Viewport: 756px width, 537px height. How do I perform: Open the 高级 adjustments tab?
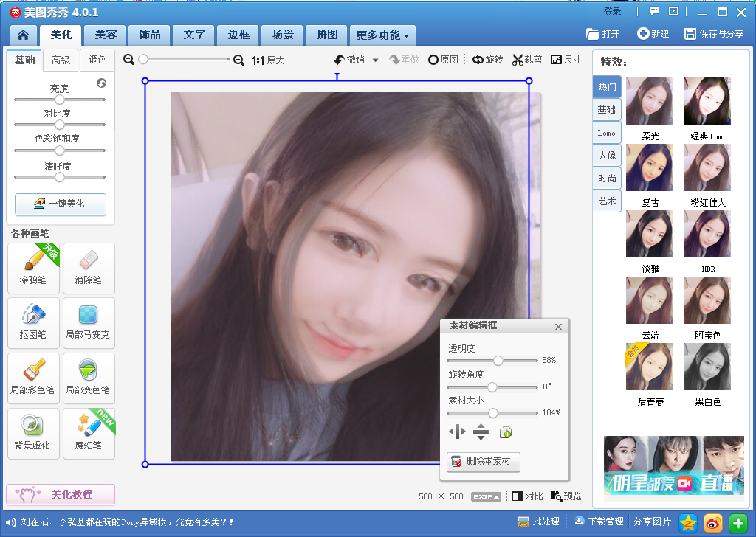coord(61,60)
